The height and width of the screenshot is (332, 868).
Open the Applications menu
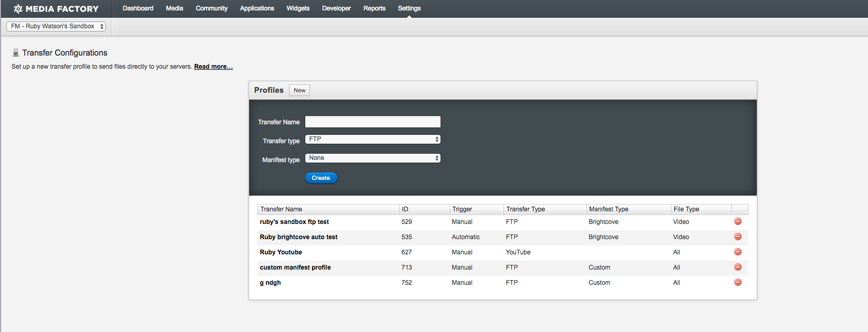pyautogui.click(x=257, y=8)
